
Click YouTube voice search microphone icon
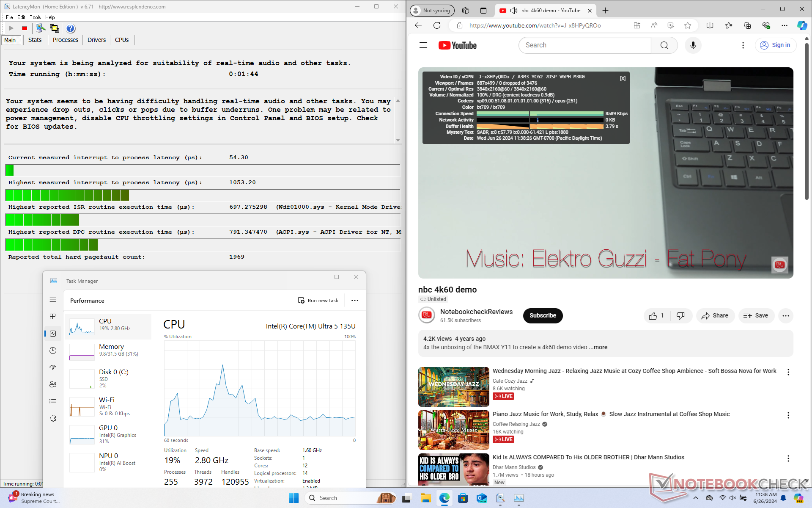tap(693, 45)
